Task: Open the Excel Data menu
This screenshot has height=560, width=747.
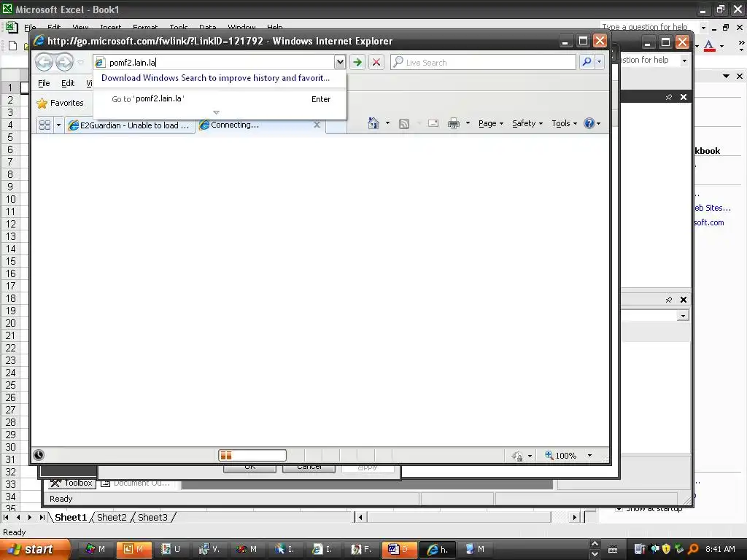Action: [x=208, y=27]
